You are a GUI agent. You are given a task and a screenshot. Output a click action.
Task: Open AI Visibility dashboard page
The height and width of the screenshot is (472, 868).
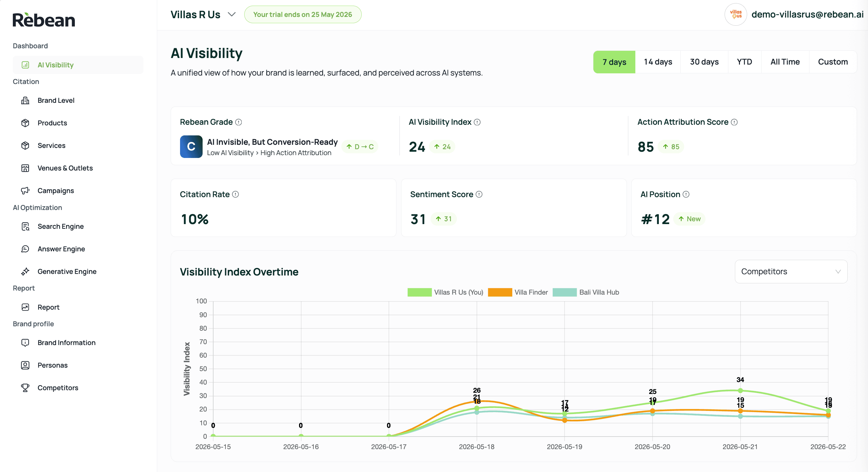(78, 65)
